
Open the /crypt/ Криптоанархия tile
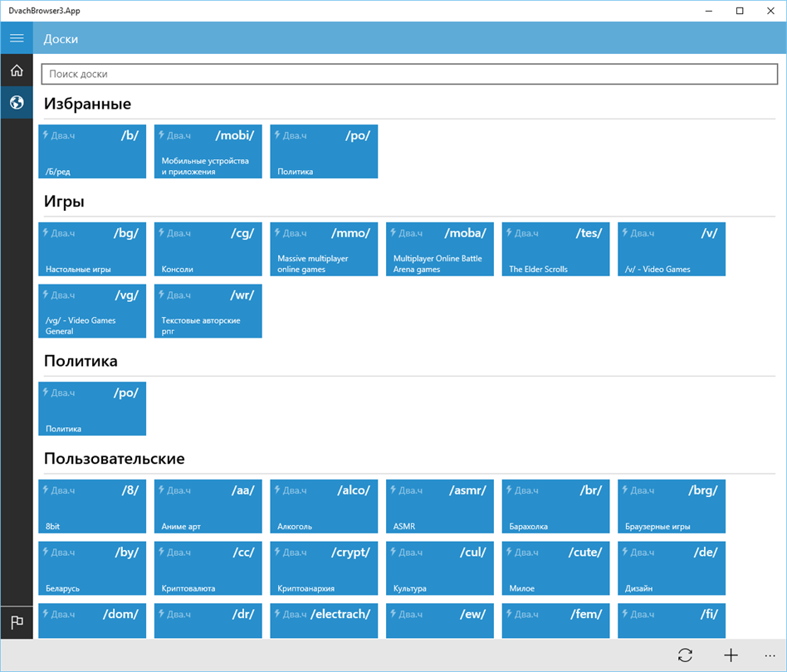[325, 568]
